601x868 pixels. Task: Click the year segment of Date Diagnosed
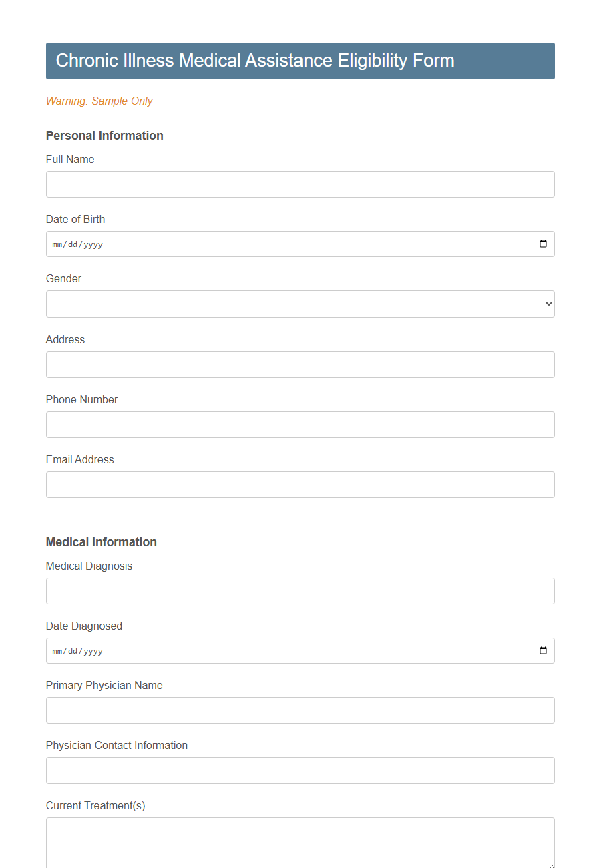click(x=93, y=650)
